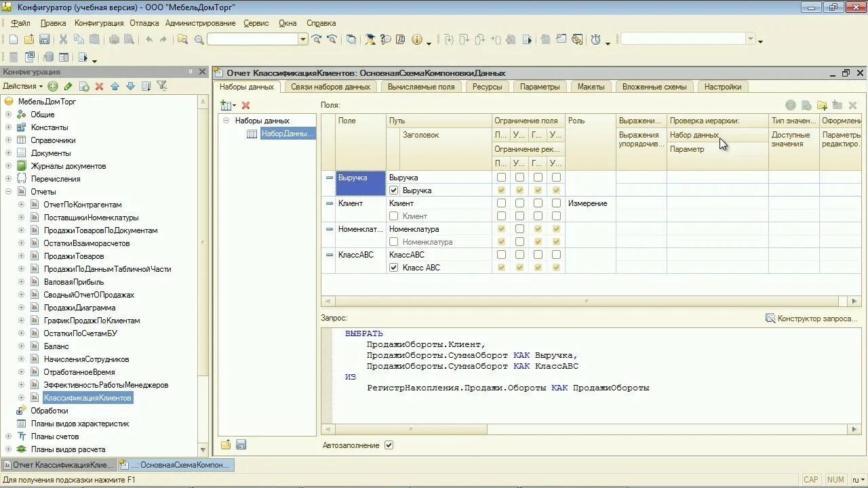Select НаборДанных item in data sets tree
The height and width of the screenshot is (488, 868).
coord(288,134)
